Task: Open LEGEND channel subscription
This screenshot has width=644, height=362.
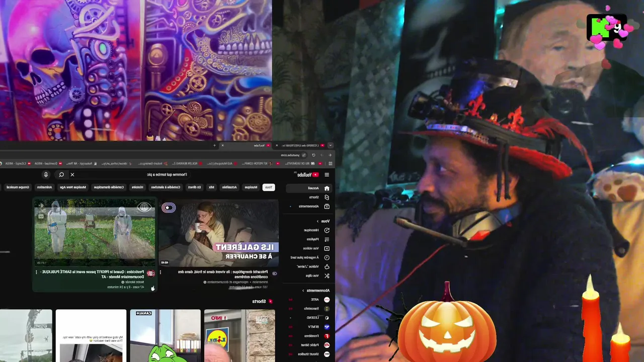Action: (x=308, y=318)
